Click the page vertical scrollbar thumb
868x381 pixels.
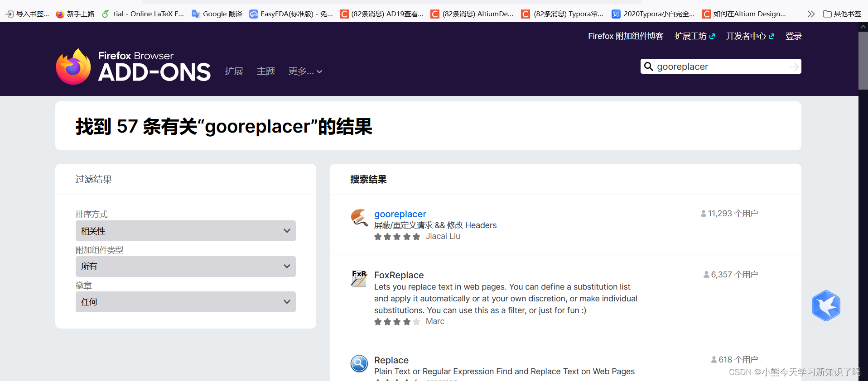[x=863, y=60]
